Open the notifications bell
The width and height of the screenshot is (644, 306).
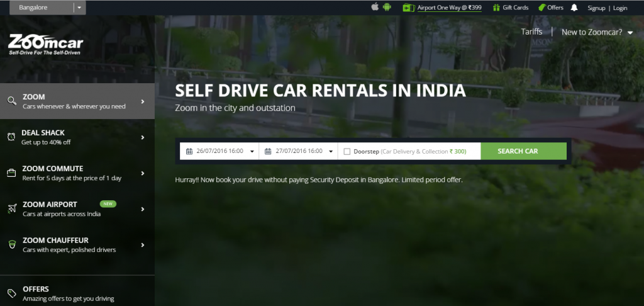(574, 8)
